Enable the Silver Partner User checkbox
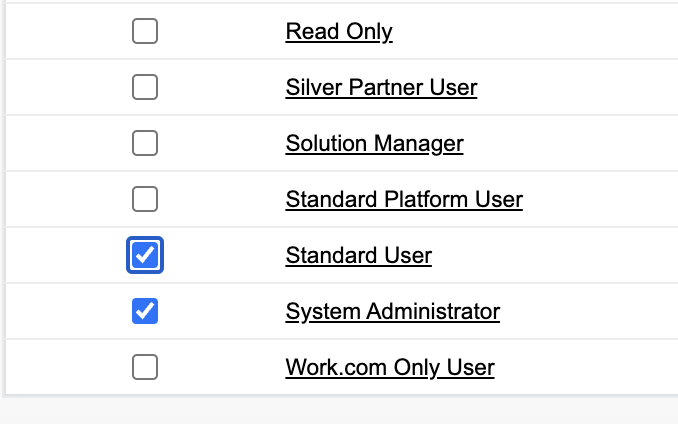 point(145,88)
